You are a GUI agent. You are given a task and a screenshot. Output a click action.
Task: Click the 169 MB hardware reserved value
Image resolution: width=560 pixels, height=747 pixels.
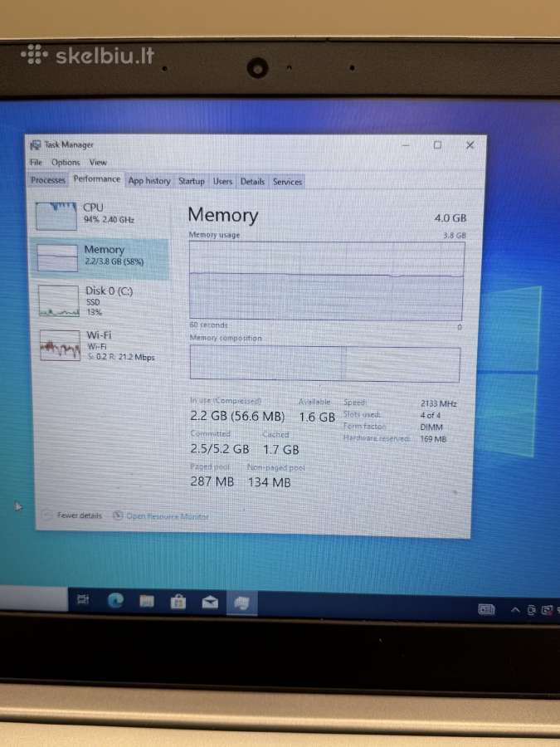click(x=433, y=439)
